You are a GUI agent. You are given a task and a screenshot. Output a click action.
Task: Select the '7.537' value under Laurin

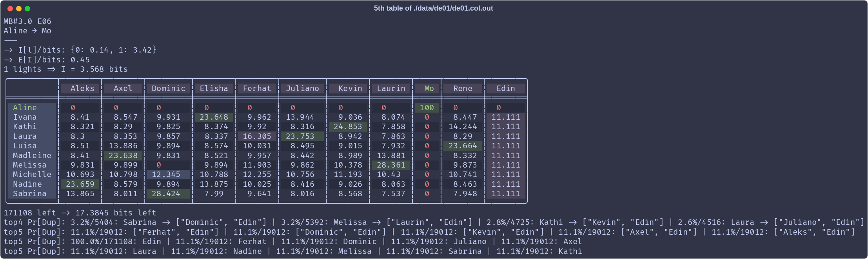(x=393, y=193)
